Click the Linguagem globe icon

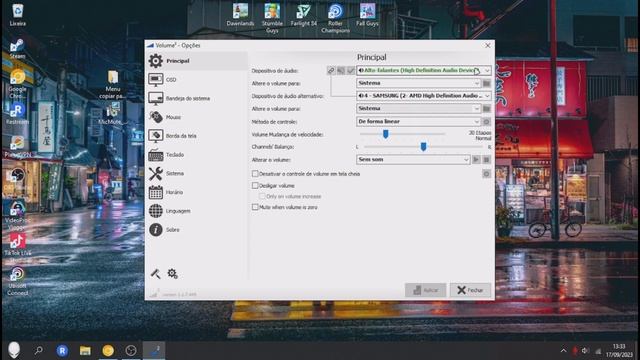tap(156, 211)
